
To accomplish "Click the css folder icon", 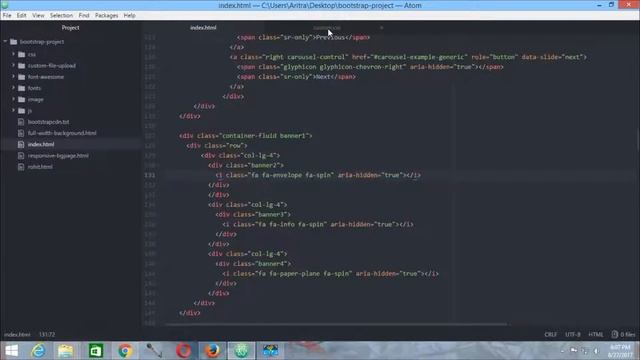I will point(22,54).
